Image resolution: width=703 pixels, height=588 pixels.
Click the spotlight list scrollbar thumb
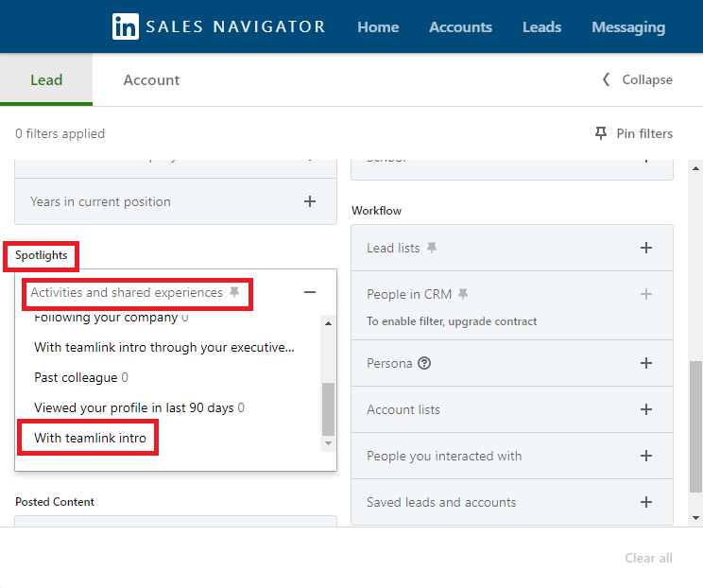(328, 408)
